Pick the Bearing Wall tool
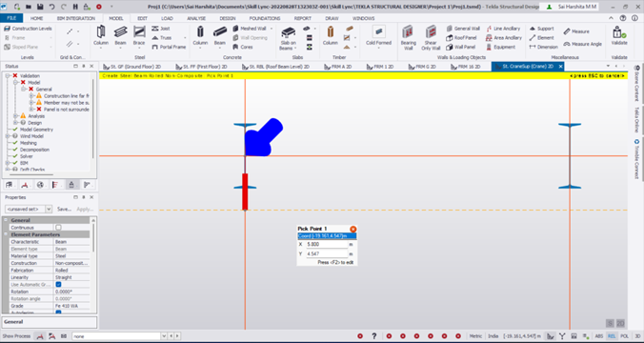Screen dimensions: 644x343 [408, 37]
